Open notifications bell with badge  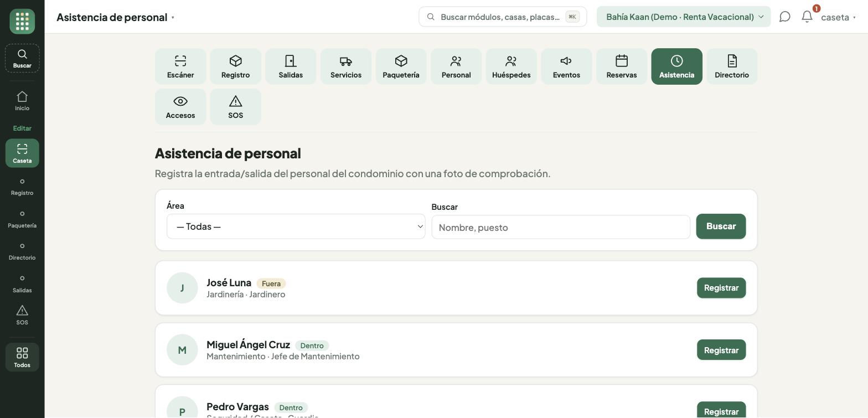point(807,17)
